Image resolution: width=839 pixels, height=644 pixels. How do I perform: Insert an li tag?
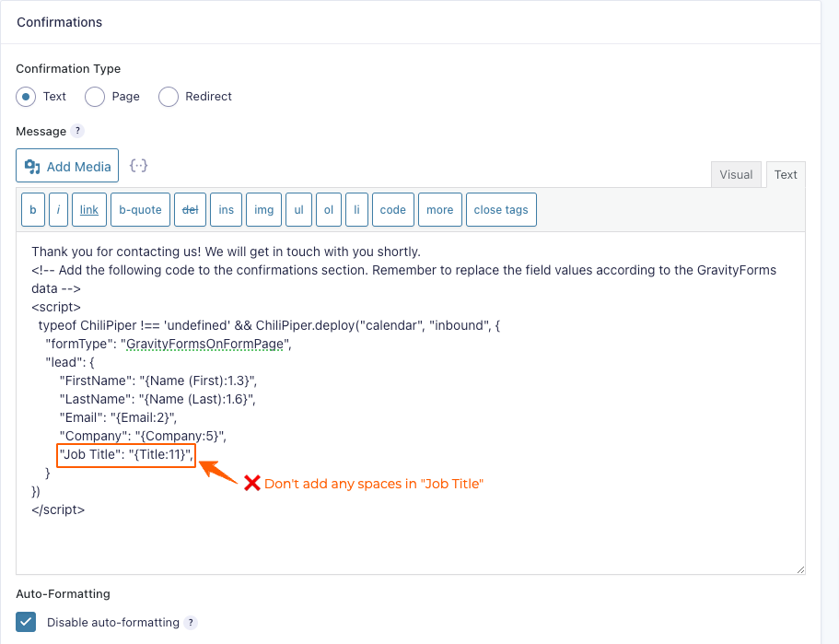coord(357,210)
